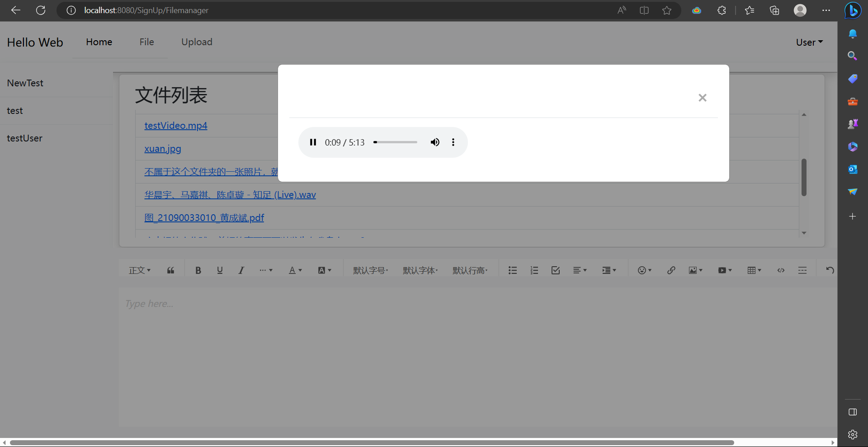Open the File nav tab
This screenshot has height=447, width=868.
click(146, 42)
